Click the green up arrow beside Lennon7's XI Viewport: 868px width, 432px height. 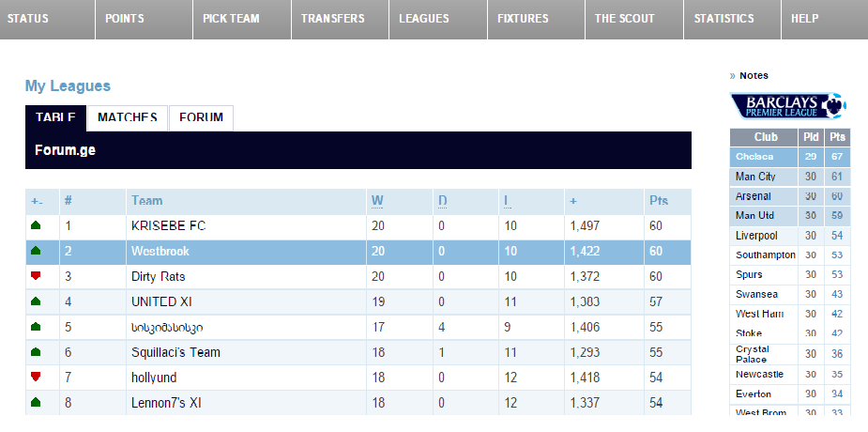tap(37, 402)
